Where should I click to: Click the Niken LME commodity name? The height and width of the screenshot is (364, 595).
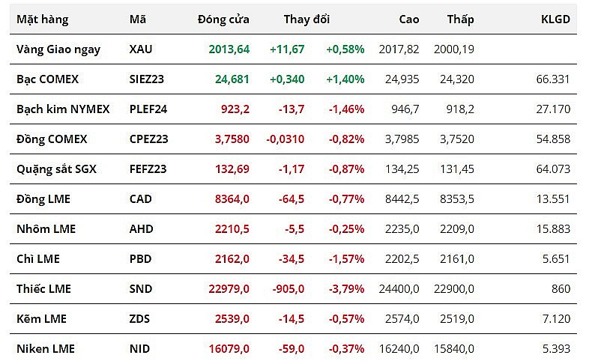pos(46,348)
